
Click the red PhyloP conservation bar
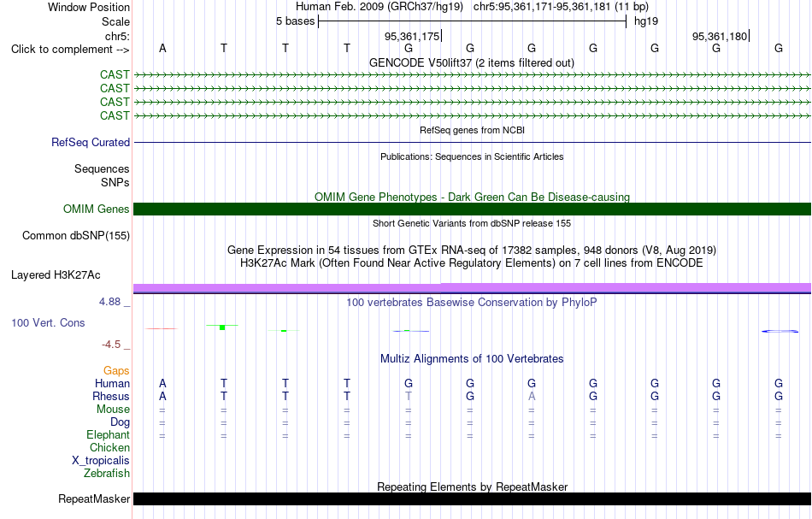coord(162,328)
